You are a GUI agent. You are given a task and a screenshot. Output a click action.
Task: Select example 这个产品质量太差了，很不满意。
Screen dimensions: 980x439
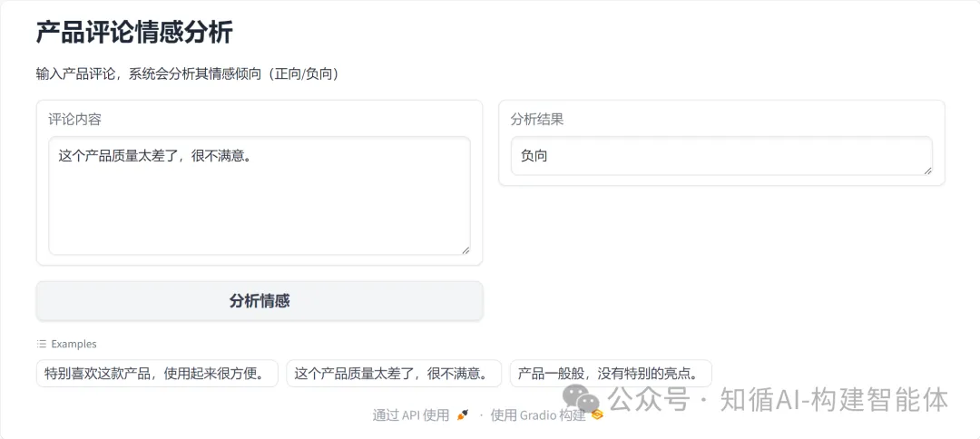click(x=394, y=374)
